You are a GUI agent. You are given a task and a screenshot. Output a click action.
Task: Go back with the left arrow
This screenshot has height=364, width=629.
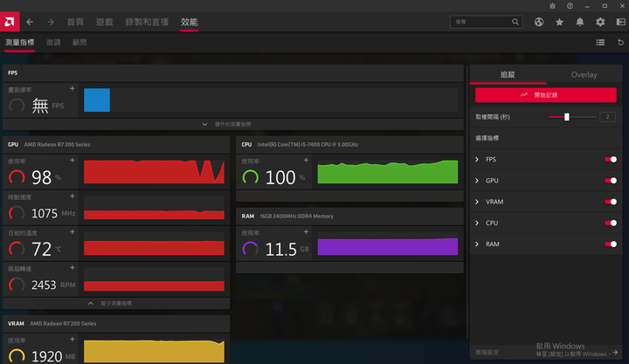[30, 22]
